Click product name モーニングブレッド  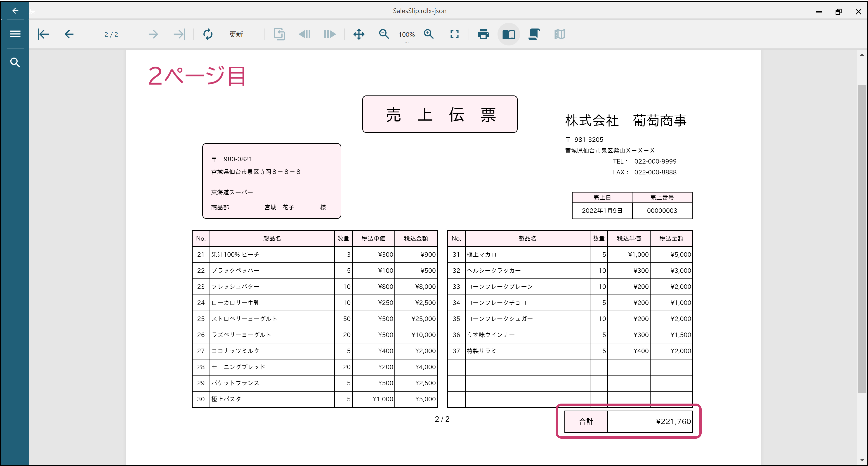[x=238, y=367]
